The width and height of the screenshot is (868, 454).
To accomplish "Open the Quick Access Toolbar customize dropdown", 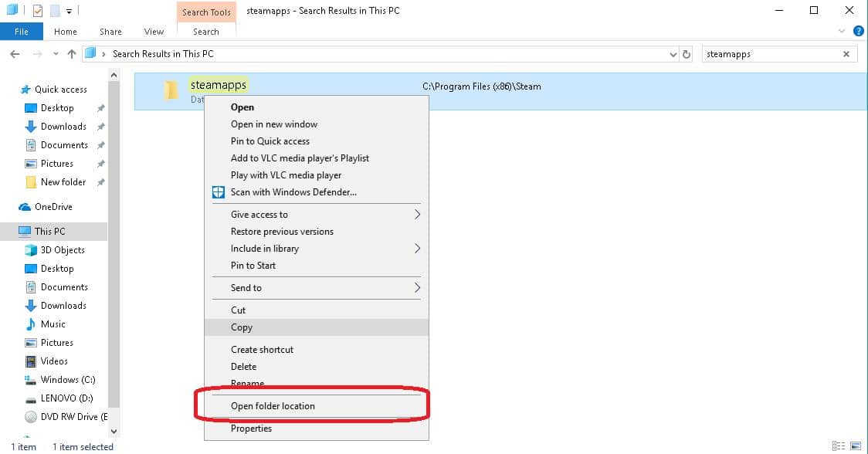I will pos(69,11).
